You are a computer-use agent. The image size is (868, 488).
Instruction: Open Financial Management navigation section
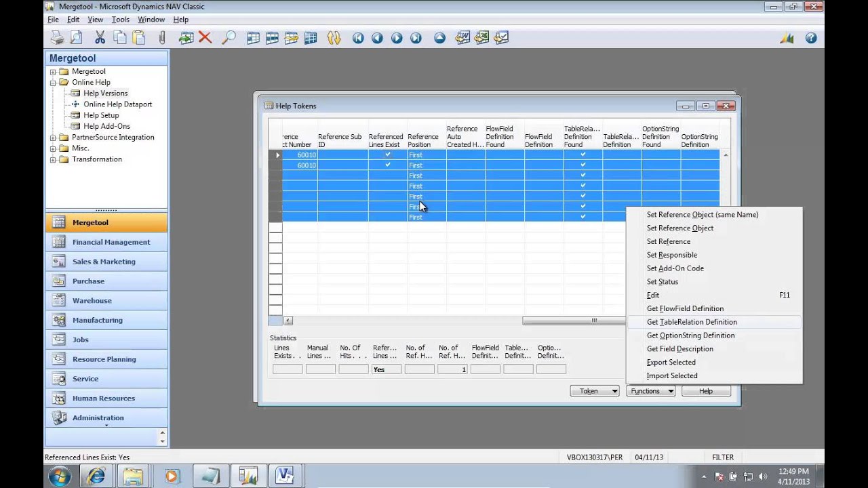point(106,242)
